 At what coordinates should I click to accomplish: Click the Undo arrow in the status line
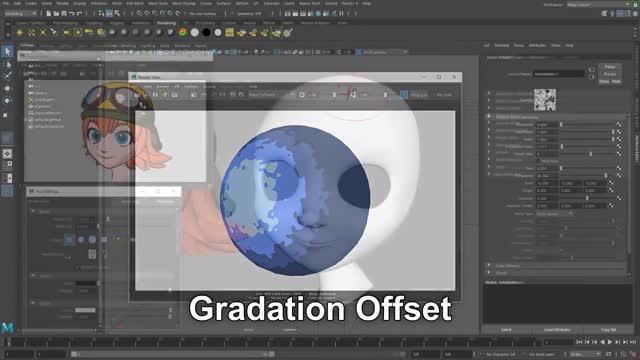[71, 13]
